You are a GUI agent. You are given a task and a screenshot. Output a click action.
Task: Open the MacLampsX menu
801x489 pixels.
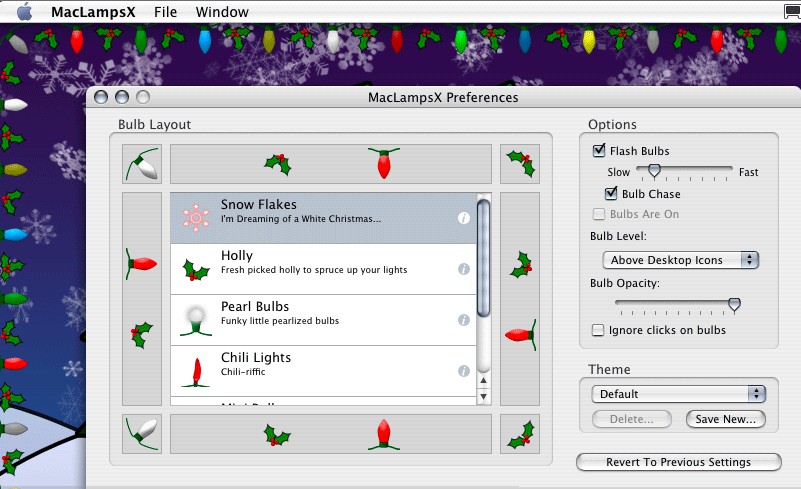click(93, 12)
